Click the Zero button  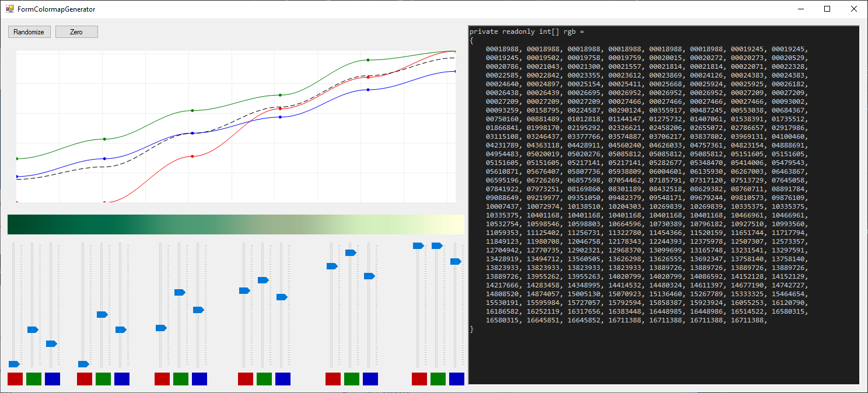pyautogui.click(x=76, y=31)
